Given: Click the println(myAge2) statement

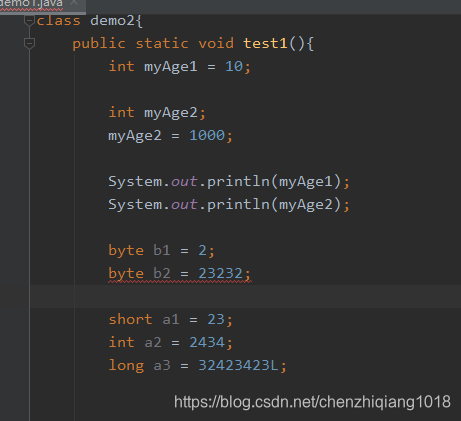Looking at the screenshot, I should 229,205.
